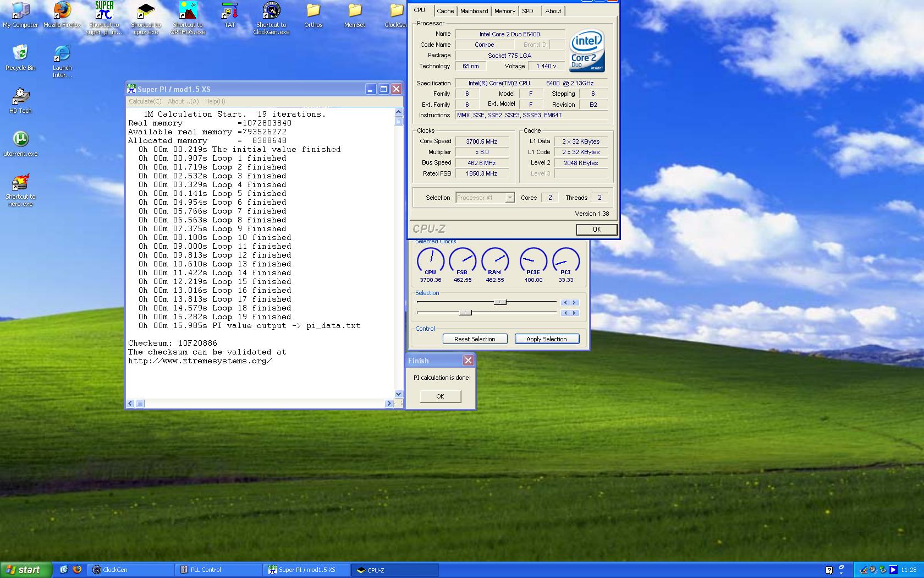Image resolution: width=924 pixels, height=578 pixels.
Task: Open the Calculate(C) menu in Super PI
Action: point(145,101)
